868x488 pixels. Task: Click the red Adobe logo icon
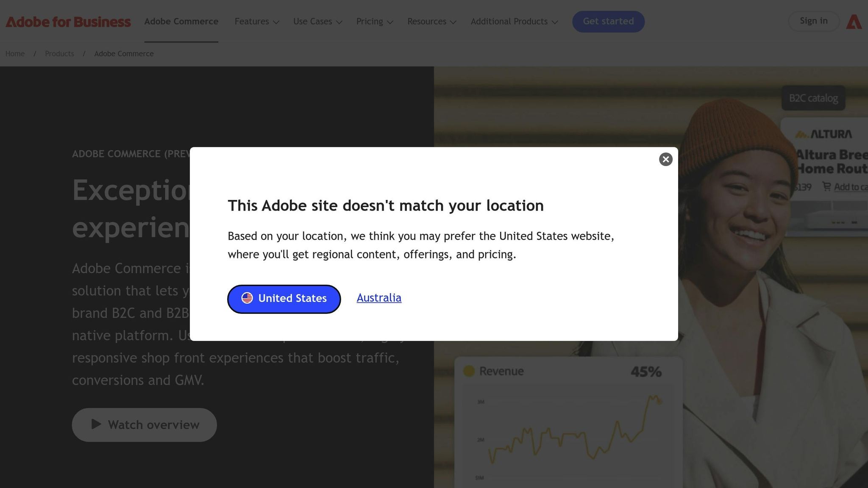point(854,22)
